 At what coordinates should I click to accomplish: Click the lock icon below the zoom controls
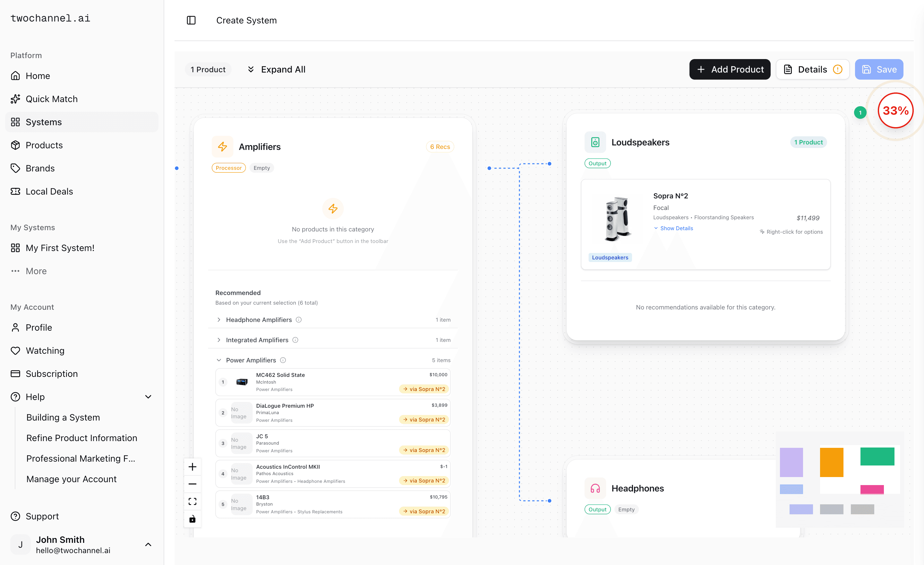[x=193, y=519]
